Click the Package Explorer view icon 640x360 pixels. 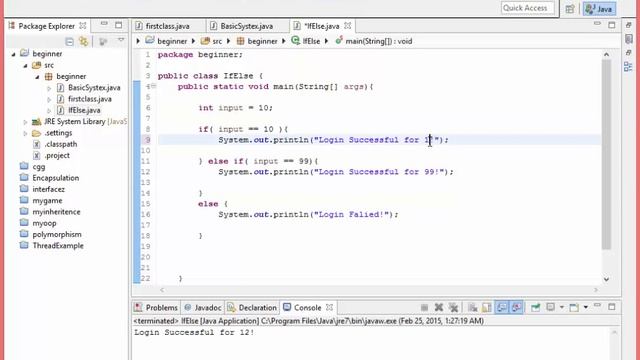(x=11, y=26)
